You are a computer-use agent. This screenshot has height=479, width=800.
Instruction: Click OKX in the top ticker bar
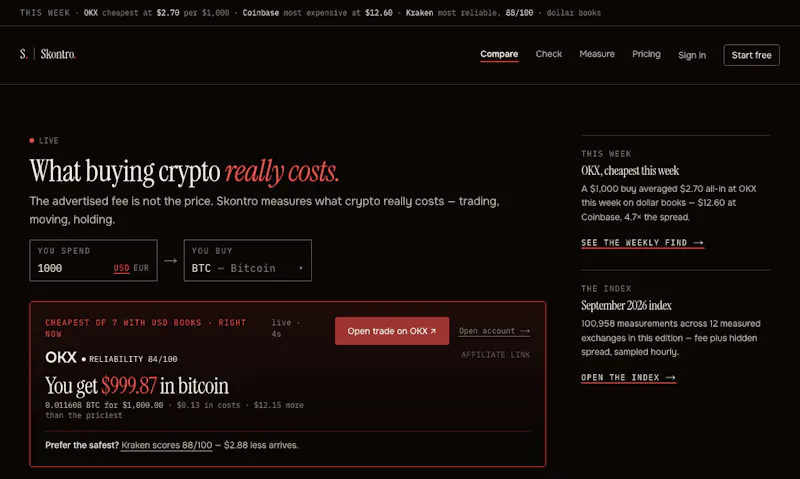pos(91,13)
